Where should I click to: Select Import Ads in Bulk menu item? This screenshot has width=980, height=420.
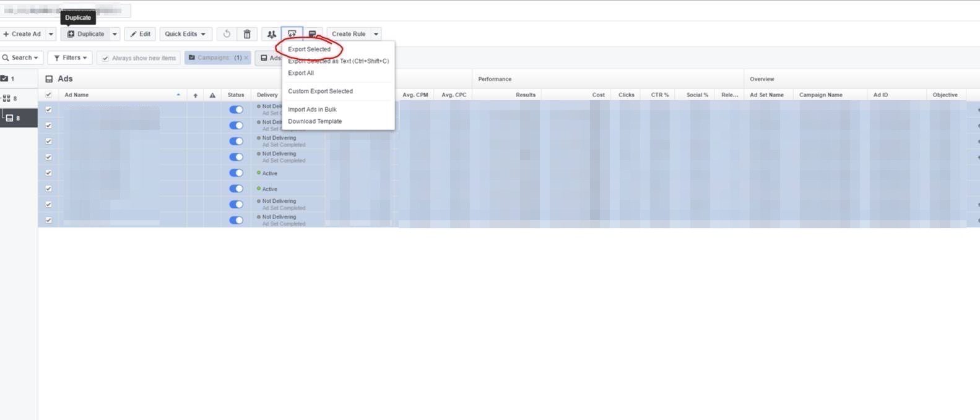[312, 109]
